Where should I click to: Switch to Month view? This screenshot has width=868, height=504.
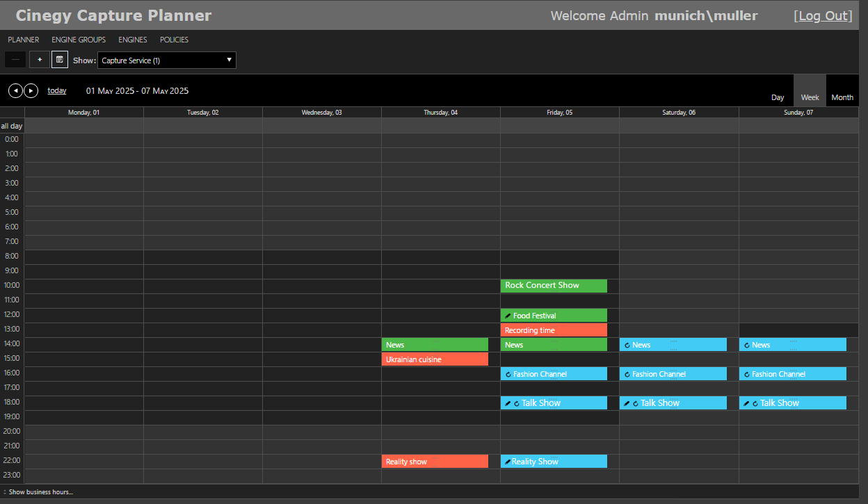(842, 97)
